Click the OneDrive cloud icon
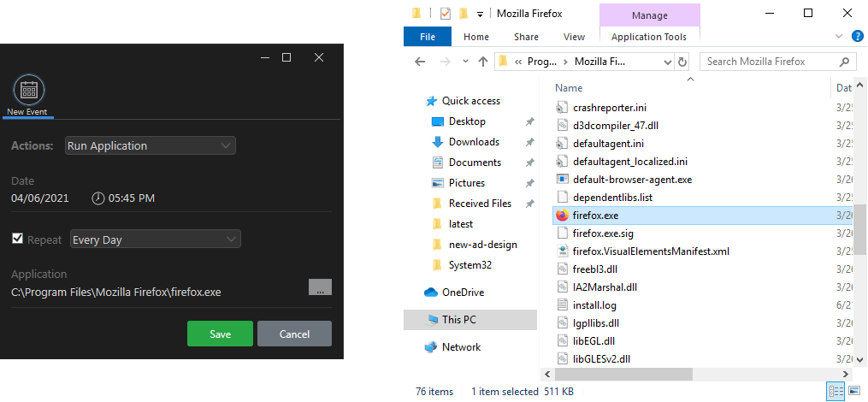The image size is (868, 402). point(431,293)
